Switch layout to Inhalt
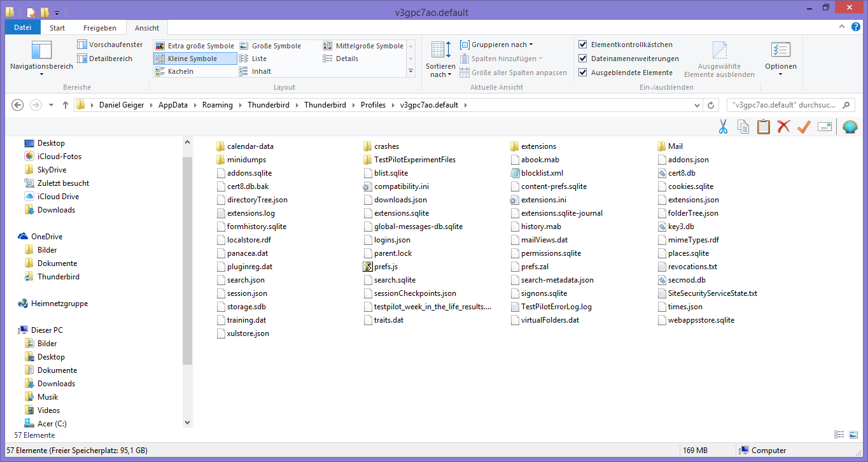868x462 pixels. (255, 71)
